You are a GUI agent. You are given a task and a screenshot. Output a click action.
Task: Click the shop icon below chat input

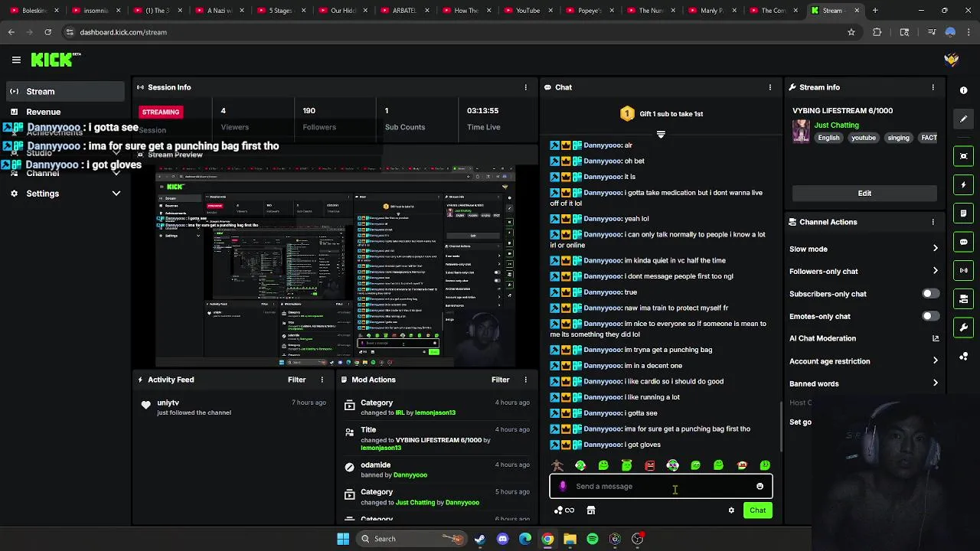coord(591,510)
